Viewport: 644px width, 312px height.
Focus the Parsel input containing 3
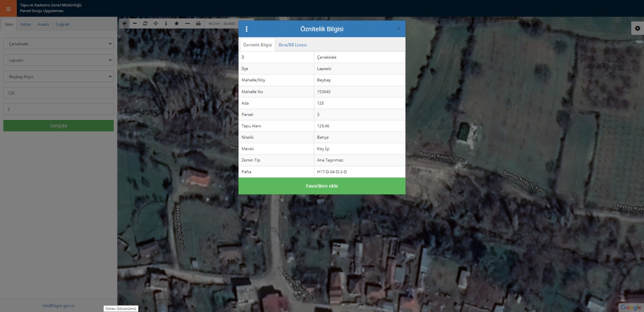pos(58,110)
